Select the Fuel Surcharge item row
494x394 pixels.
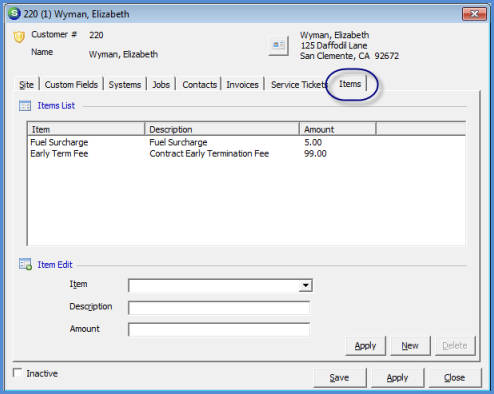pos(246,142)
